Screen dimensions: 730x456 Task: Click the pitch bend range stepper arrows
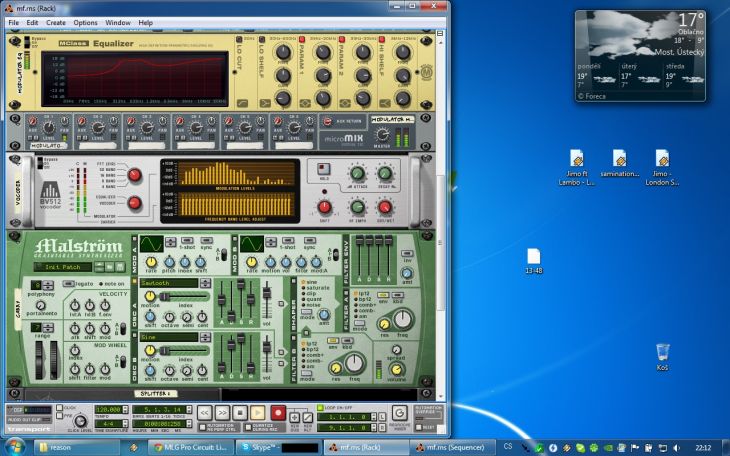point(48,327)
